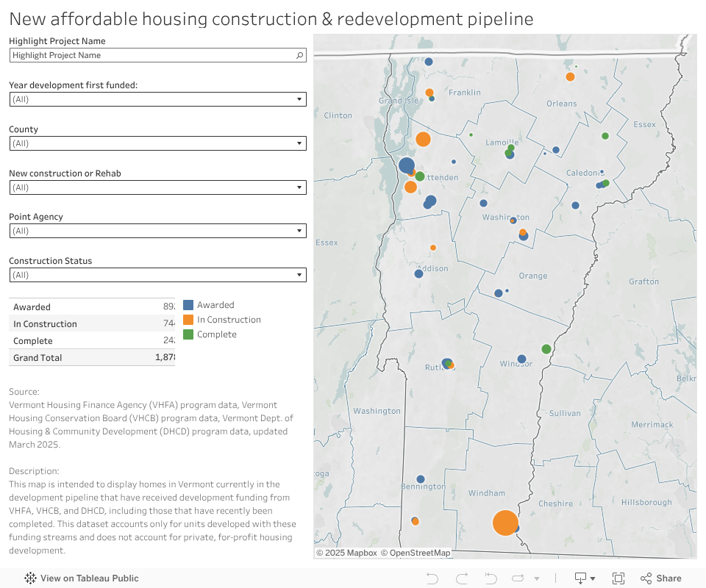Image resolution: width=706 pixels, height=588 pixels.
Task: Click the redo icon in bottom toolbar
Action: coord(462,578)
